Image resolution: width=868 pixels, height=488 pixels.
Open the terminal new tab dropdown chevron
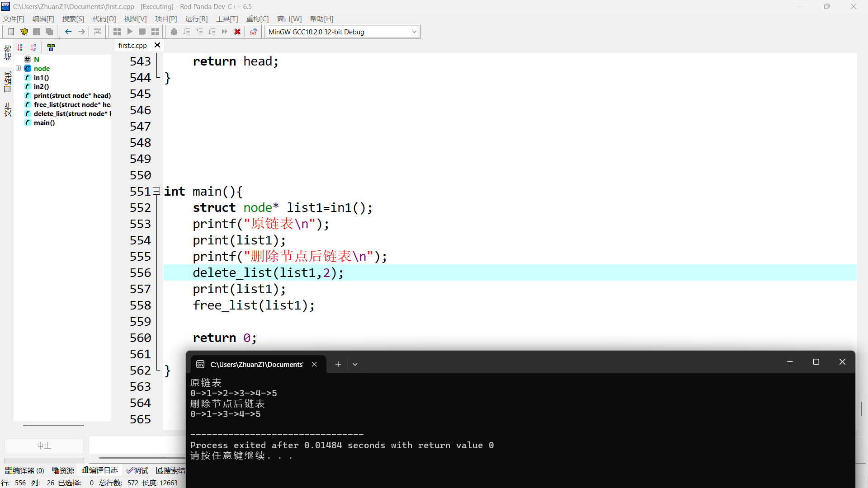pyautogui.click(x=355, y=364)
